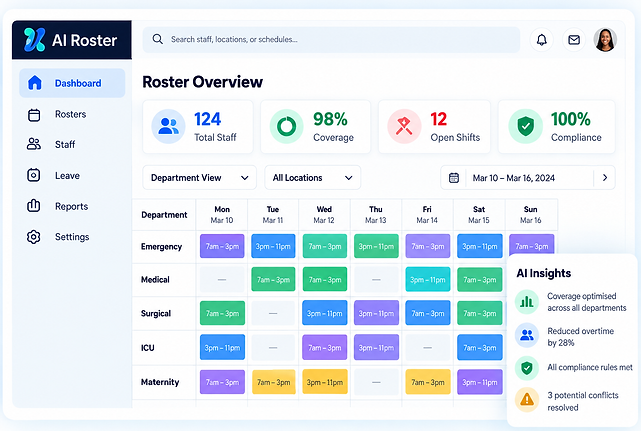Open Medical Friday 3pm–11pm shift
Viewport: 641px width, 431px height.
428,279
